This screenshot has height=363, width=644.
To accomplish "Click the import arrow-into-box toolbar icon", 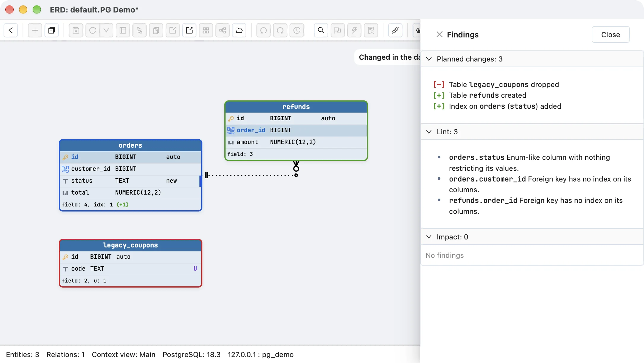I will (x=173, y=30).
